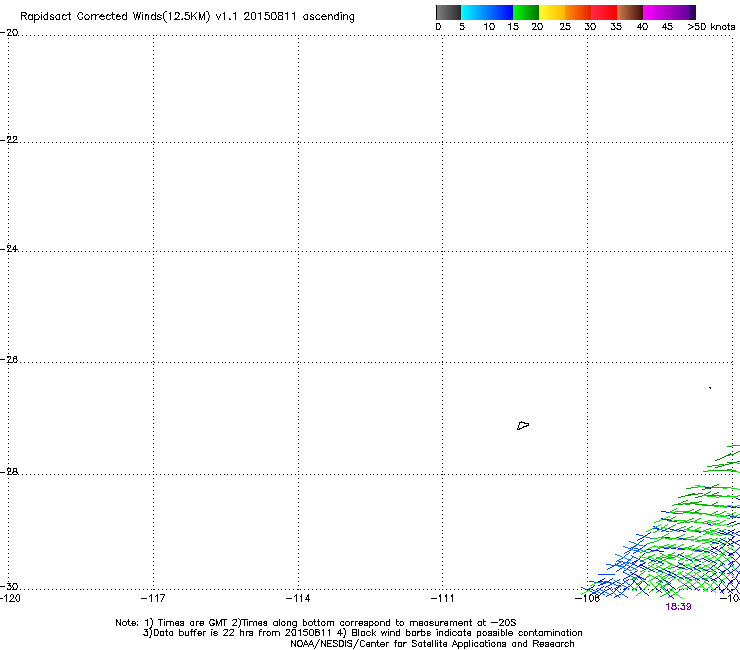This screenshot has width=740, height=650.
Task: Click the '-117' longitude label
Action: click(153, 599)
